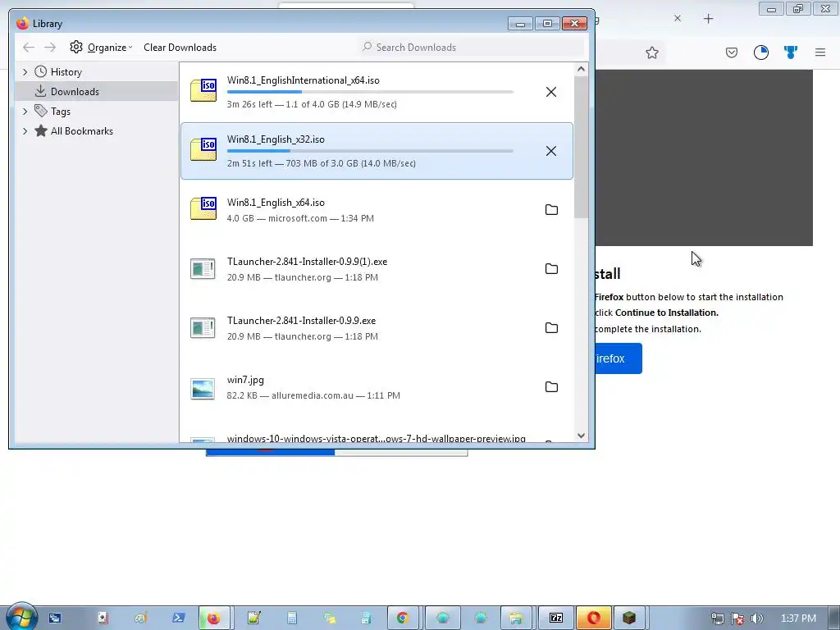Image resolution: width=840 pixels, height=630 pixels.
Task: Click the "2m 51s left" status text
Action: [x=249, y=163]
